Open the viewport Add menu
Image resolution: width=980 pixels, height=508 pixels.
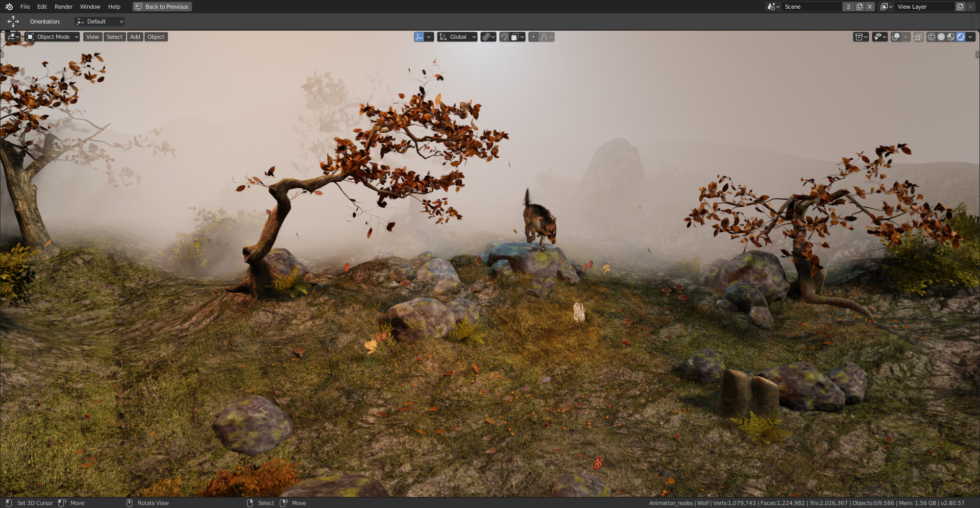[x=135, y=37]
